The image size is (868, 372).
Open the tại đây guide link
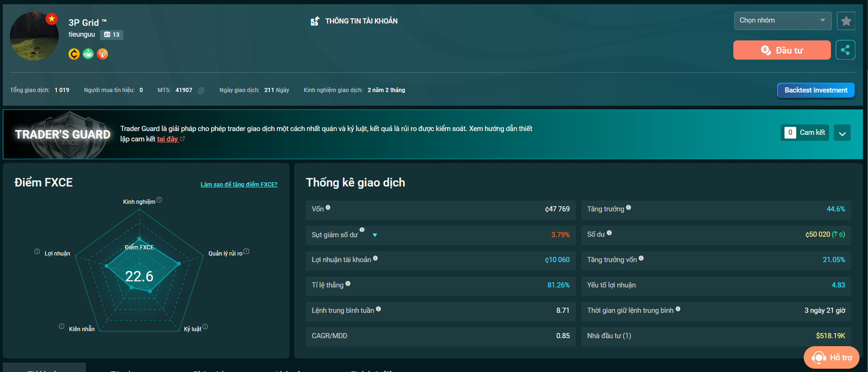168,139
